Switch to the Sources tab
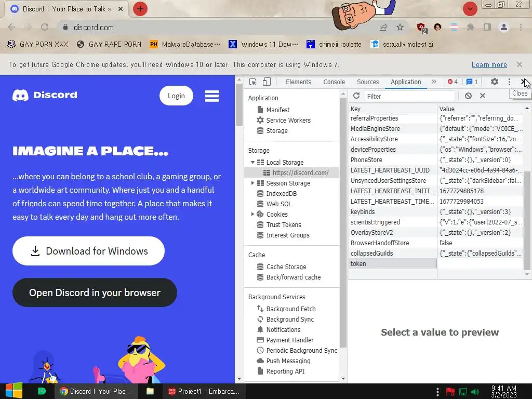 [368, 82]
